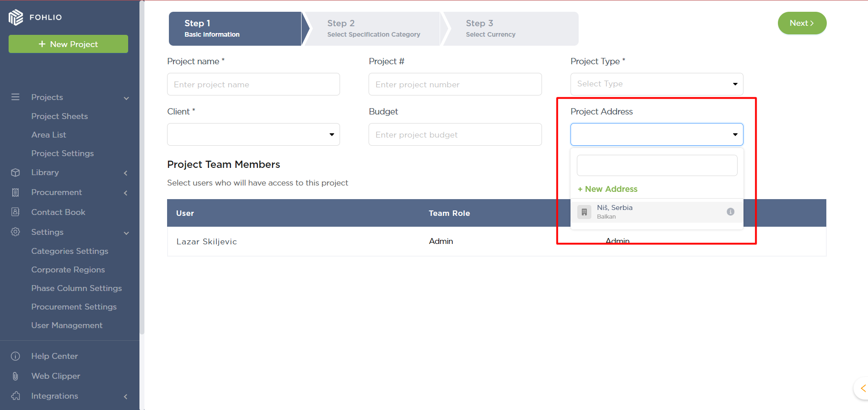Viewport: 868px width, 410px height.
Task: Click the New Project button
Action: [x=68, y=44]
